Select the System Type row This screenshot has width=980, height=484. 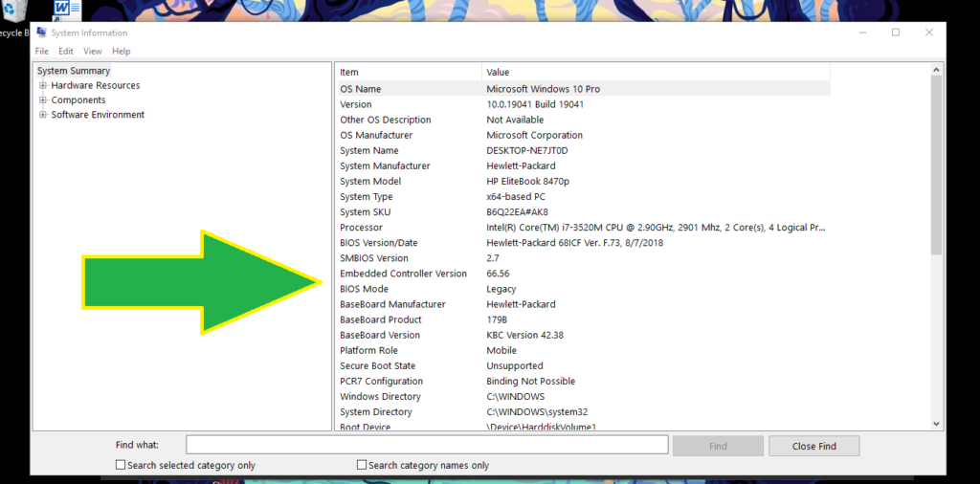click(584, 197)
